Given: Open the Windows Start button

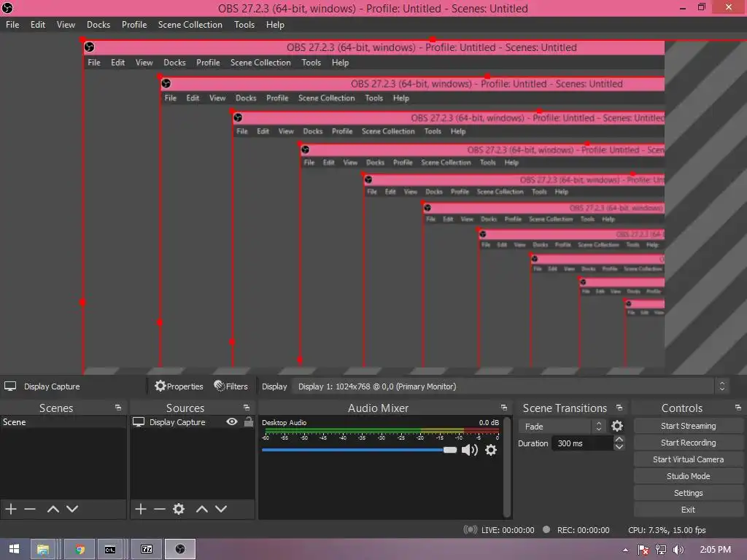Looking at the screenshot, I should [14, 549].
